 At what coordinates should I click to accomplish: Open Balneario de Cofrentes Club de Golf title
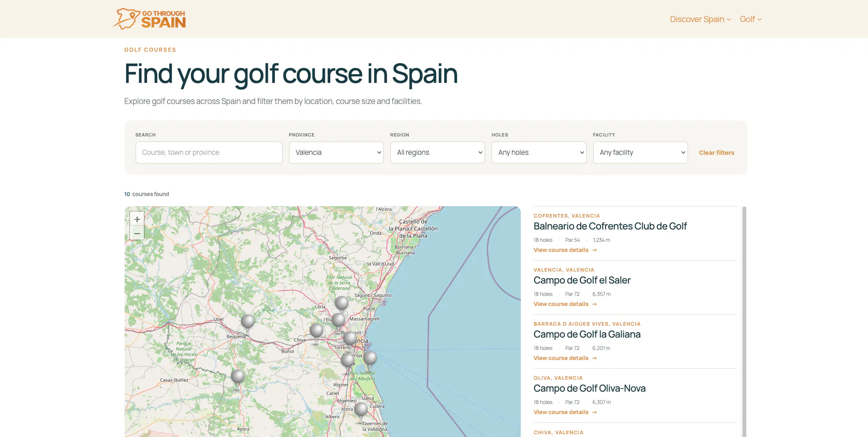pos(610,226)
